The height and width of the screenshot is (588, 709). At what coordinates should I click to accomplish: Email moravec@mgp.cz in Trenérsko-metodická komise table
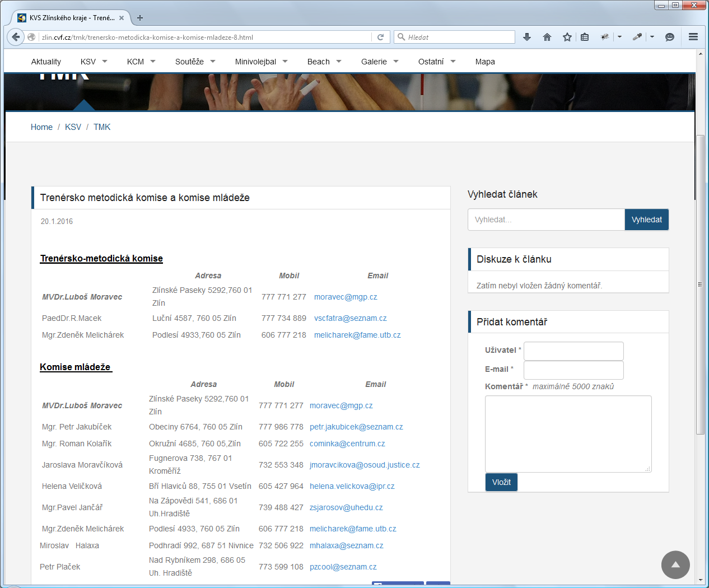tap(346, 297)
